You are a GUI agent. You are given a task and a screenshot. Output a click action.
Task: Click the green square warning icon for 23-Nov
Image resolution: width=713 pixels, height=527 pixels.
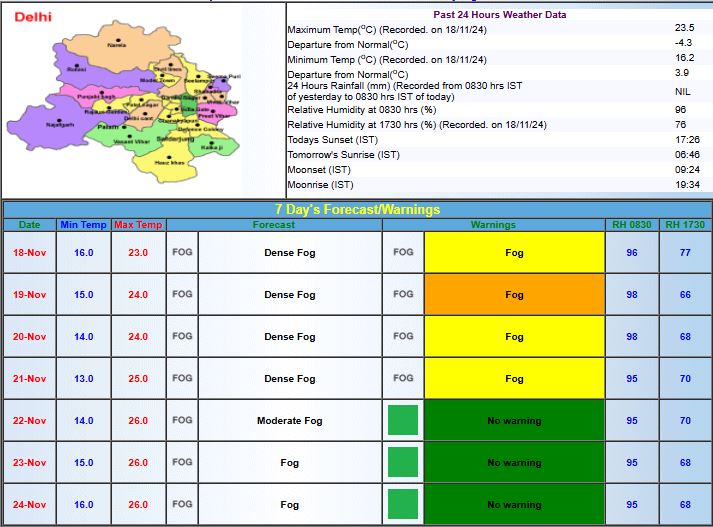tap(403, 462)
